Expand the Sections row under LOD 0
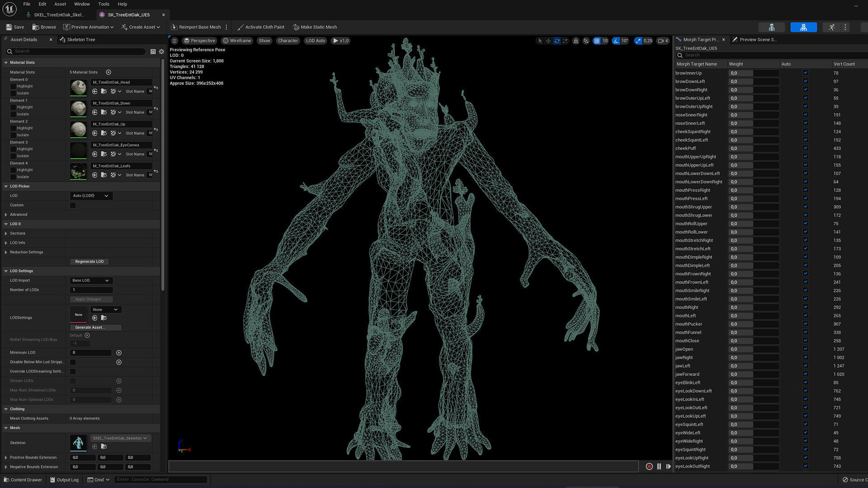Viewport: 868px width, 488px height. pyautogui.click(x=6, y=234)
